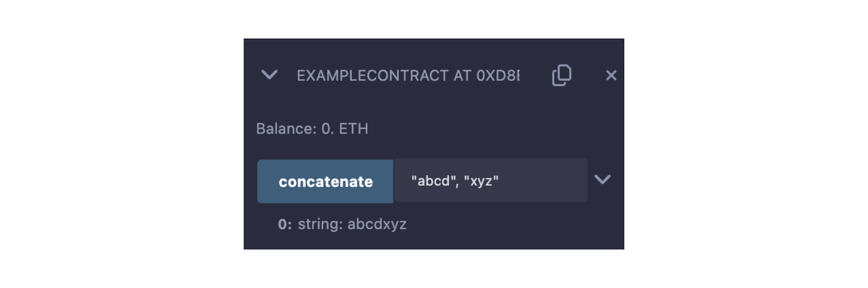The height and width of the screenshot is (288, 868).
Task: Select the EXAMPLECONTRACT AT 0XD8B title
Action: point(408,76)
